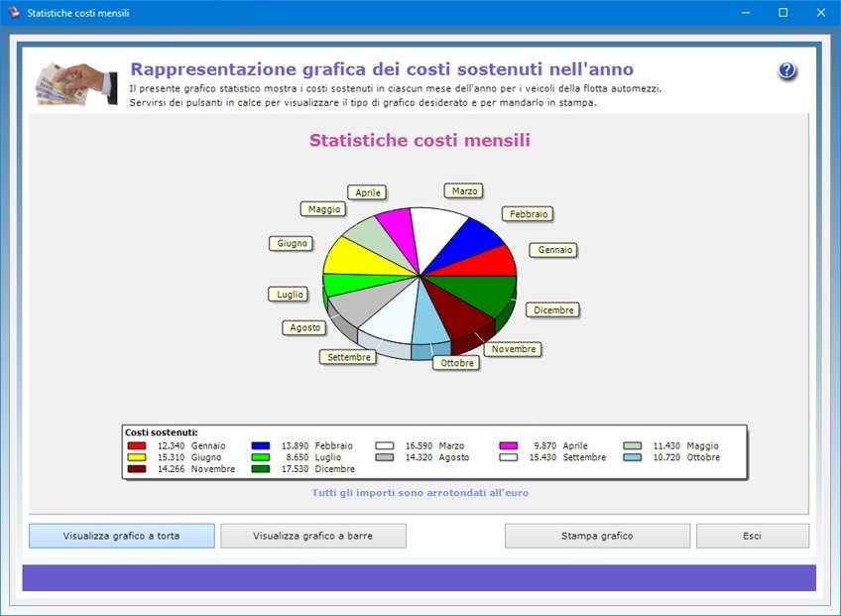Click the Novembre label on the pie chart
The height and width of the screenshot is (616, 841).
point(514,349)
